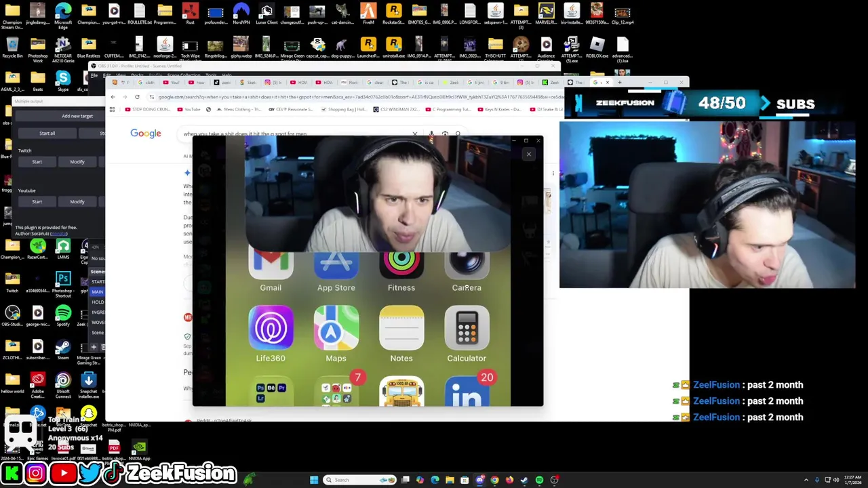Image resolution: width=868 pixels, height=488 pixels.
Task: Open the YouTube bookmark in Chrome
Action: pyautogui.click(x=189, y=109)
